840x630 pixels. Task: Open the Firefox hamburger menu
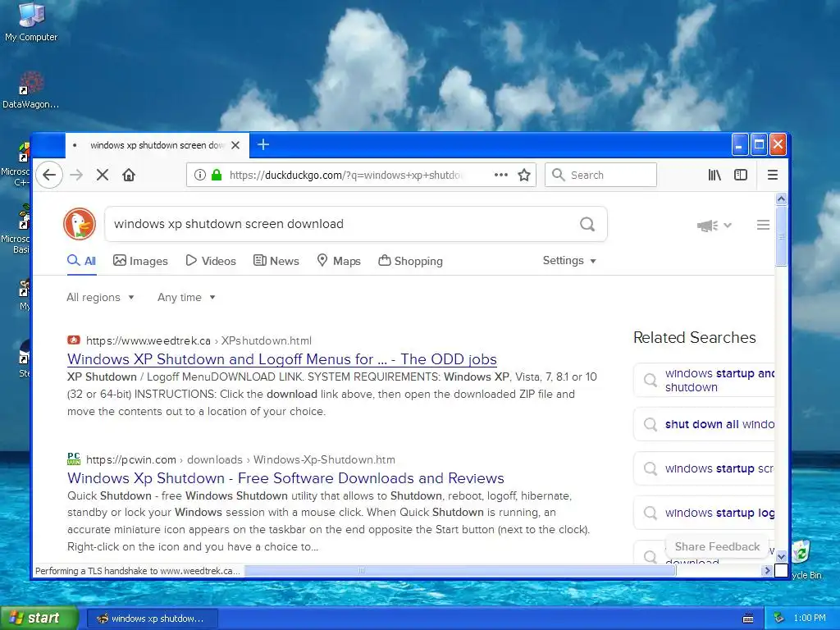pos(773,175)
